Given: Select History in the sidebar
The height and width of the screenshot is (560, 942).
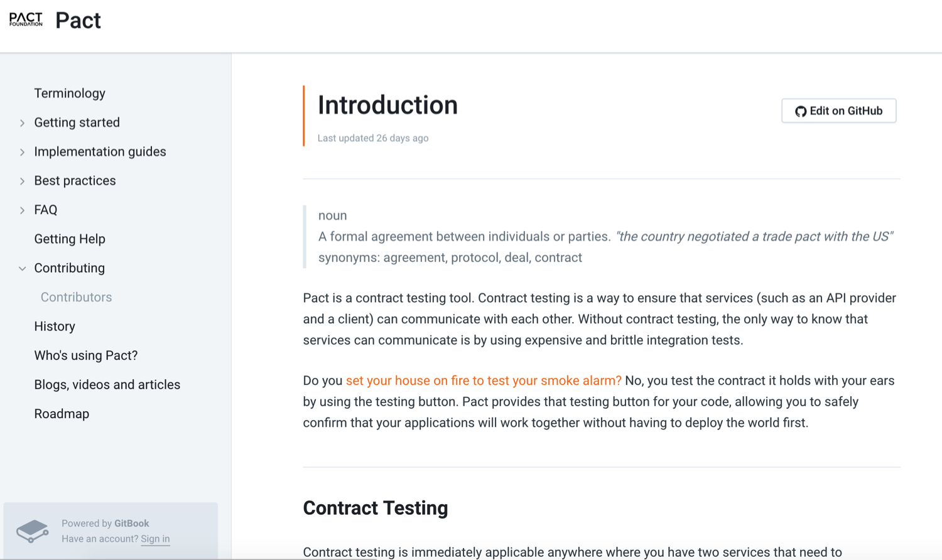Looking at the screenshot, I should click(x=55, y=326).
